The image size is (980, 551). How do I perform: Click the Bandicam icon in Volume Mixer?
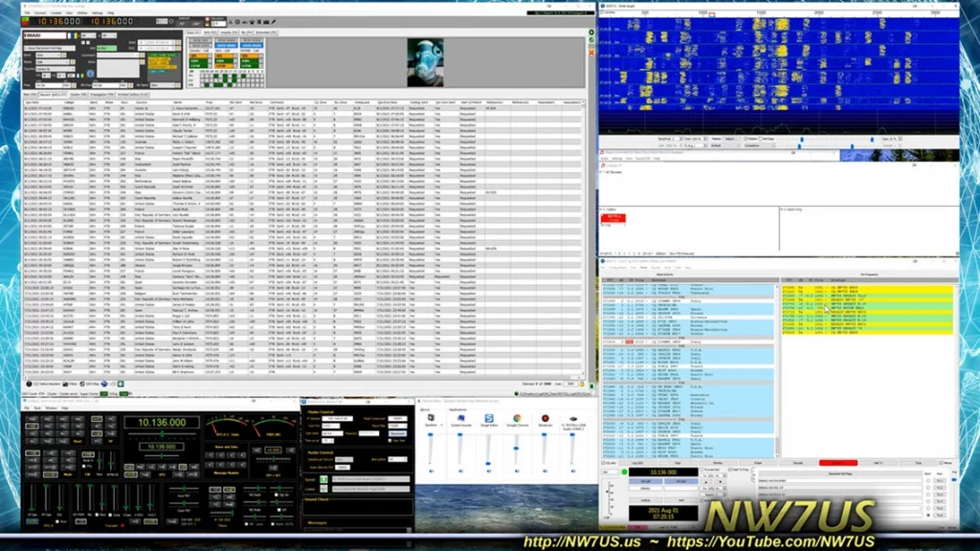pyautogui.click(x=545, y=419)
